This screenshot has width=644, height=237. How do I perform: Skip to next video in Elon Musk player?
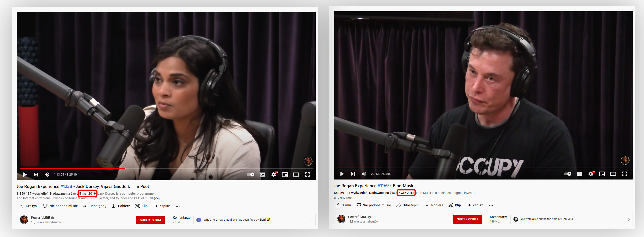point(353,174)
